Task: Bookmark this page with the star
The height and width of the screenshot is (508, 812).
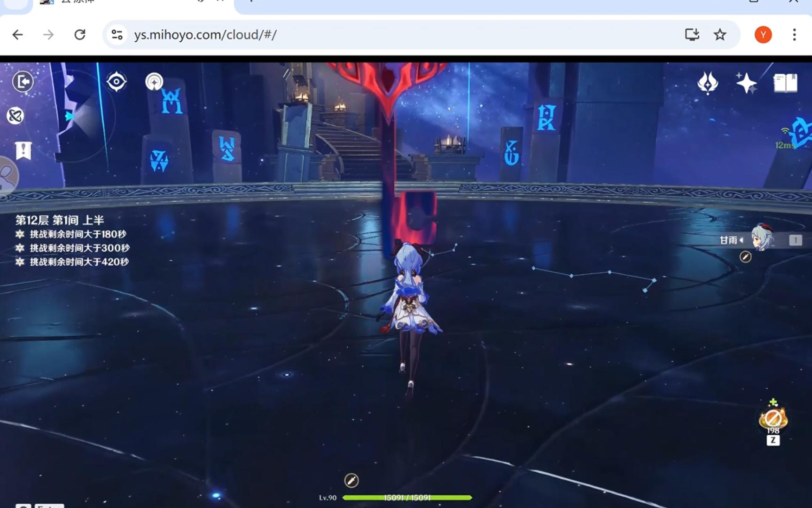Action: click(x=720, y=34)
